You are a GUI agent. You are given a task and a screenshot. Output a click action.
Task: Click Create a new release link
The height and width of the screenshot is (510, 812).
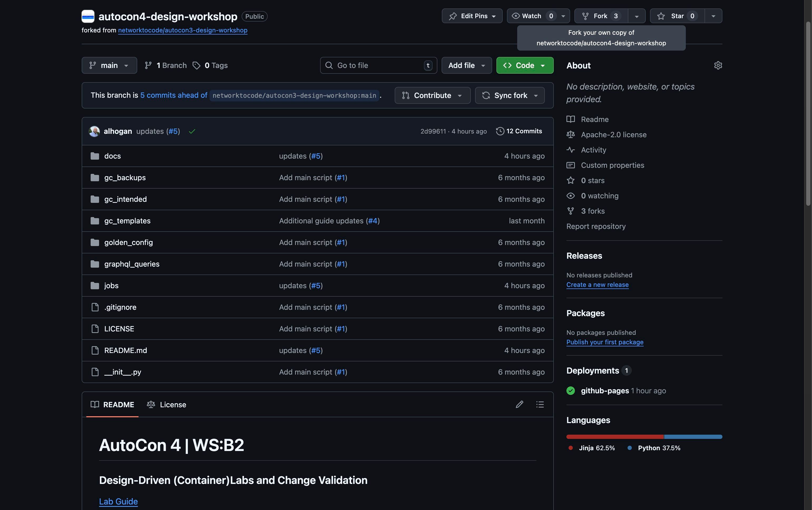point(597,285)
